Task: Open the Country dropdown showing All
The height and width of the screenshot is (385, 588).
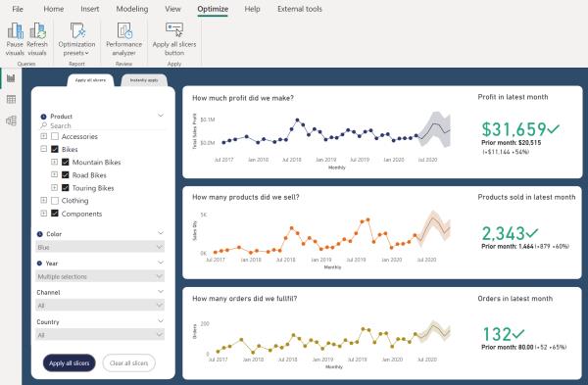Action: click(100, 334)
